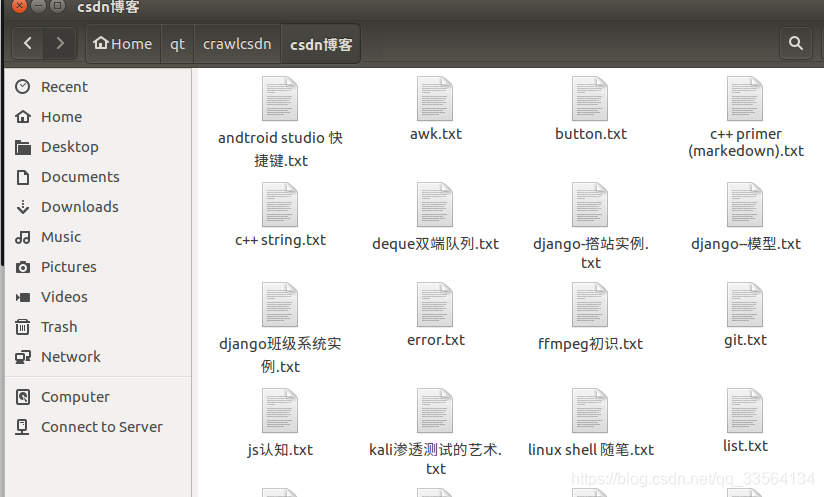This screenshot has width=824, height=497.
Task: Click the Videos camera icon in sidebar
Action: point(23,297)
